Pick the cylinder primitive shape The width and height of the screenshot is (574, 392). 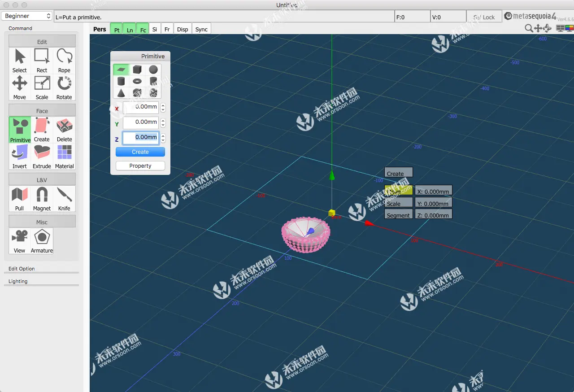(121, 81)
